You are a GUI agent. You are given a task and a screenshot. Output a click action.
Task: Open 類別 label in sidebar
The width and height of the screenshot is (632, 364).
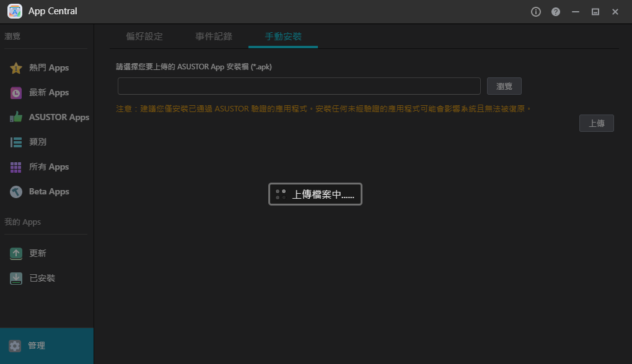click(x=37, y=142)
